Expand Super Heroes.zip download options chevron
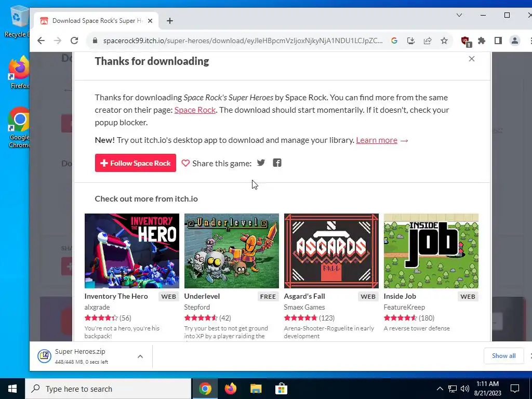The image size is (532, 399). pos(140,356)
